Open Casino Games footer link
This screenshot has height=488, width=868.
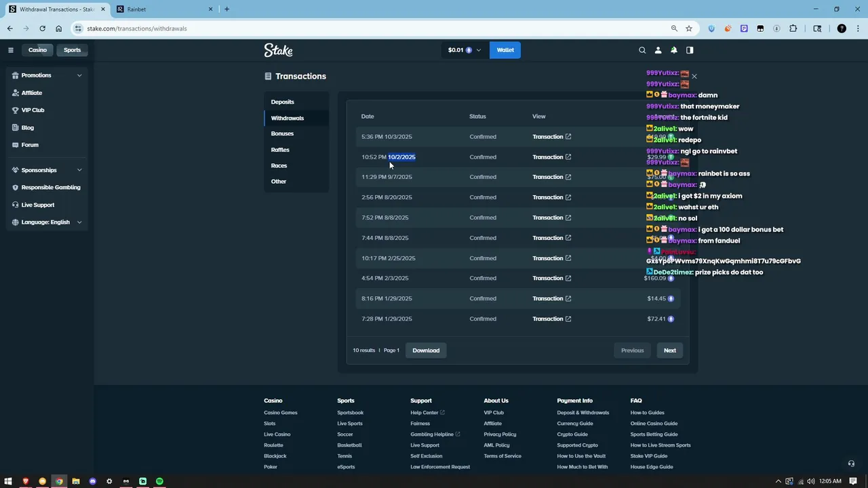click(281, 413)
